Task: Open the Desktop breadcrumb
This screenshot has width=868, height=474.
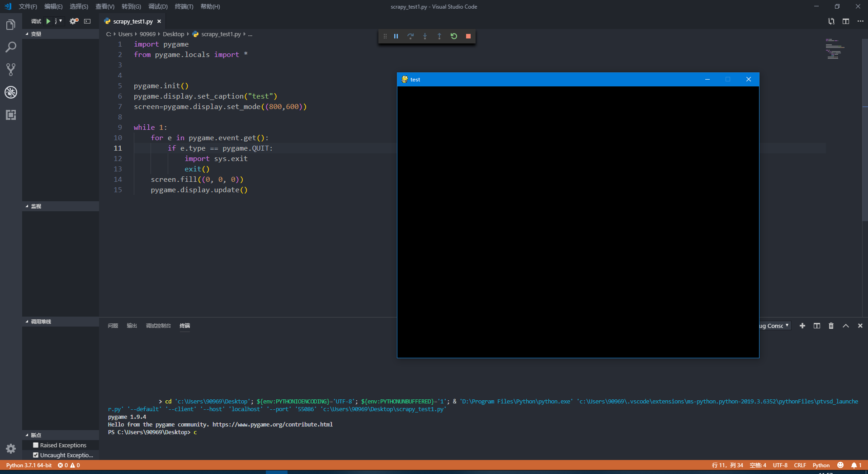Action: click(x=174, y=34)
